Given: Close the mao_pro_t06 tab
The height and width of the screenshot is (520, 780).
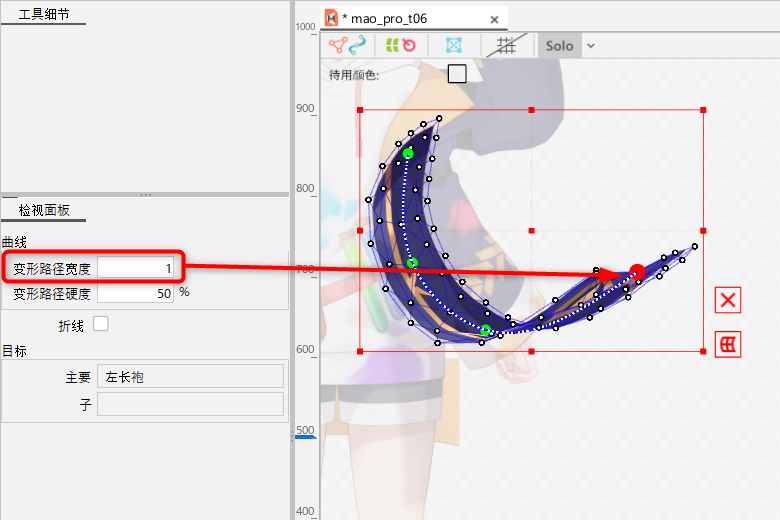Looking at the screenshot, I should tap(494, 18).
